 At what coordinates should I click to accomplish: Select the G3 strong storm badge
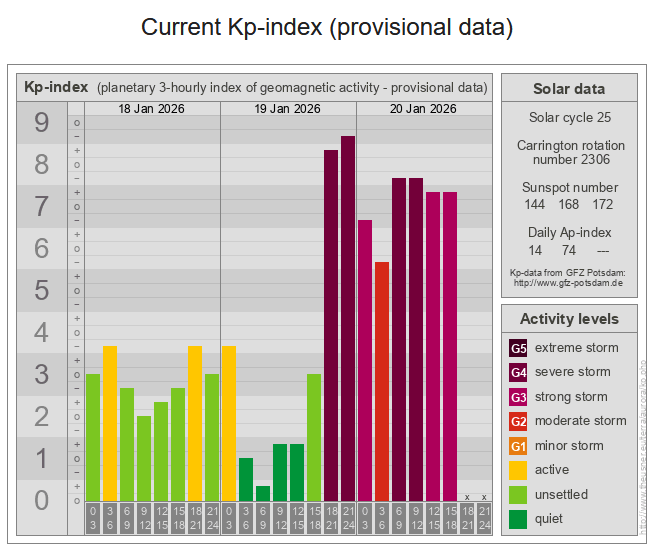point(519,397)
